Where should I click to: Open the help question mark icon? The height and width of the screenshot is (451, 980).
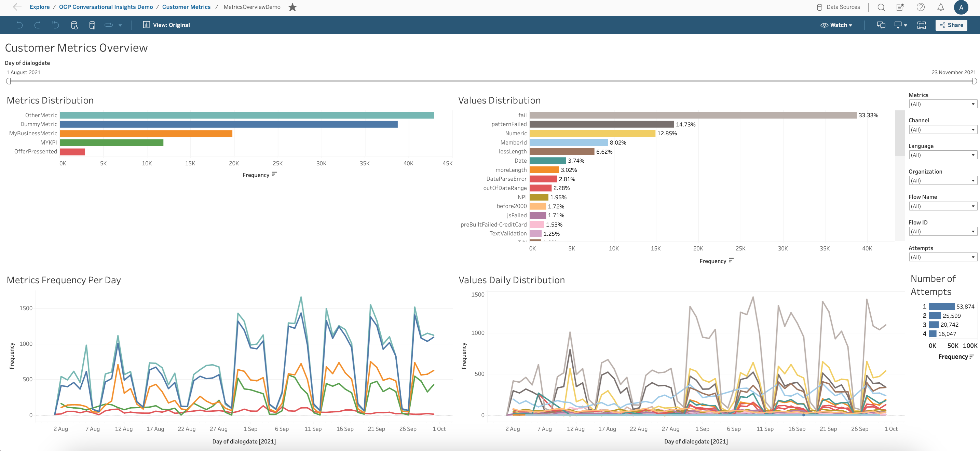[x=921, y=7]
